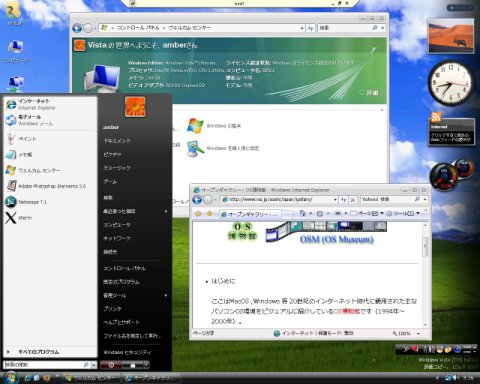The height and width of the screenshot is (384, 480).
Task: Open ゲーム from Start menu
Action: click(110, 182)
